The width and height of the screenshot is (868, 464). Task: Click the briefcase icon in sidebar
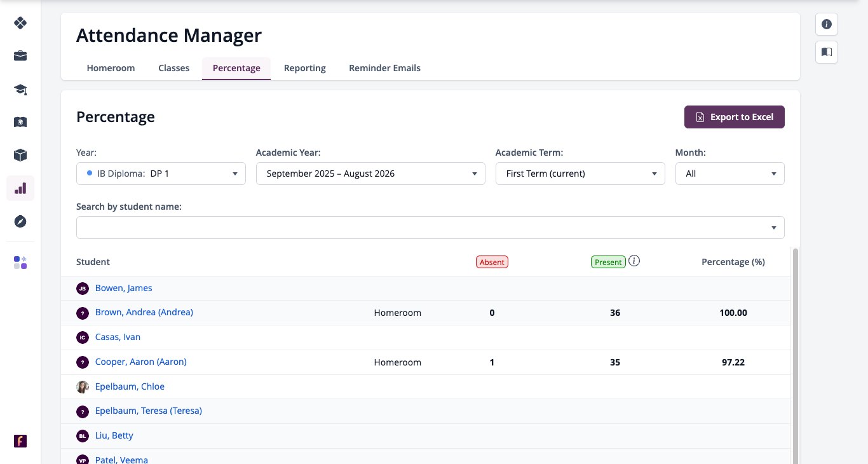pos(20,56)
